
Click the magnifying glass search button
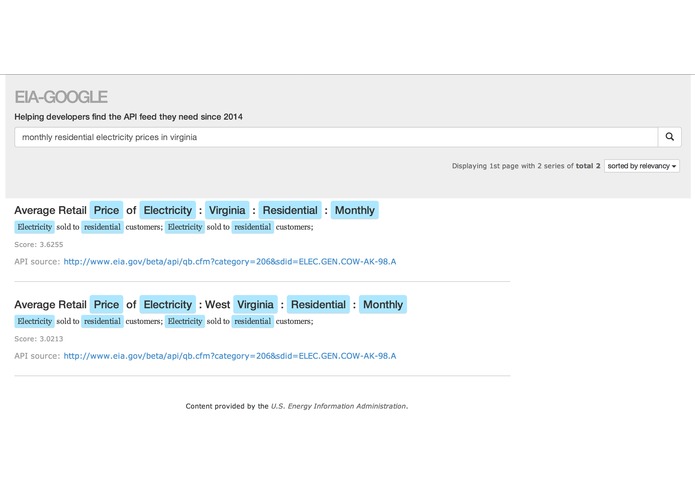tap(670, 137)
